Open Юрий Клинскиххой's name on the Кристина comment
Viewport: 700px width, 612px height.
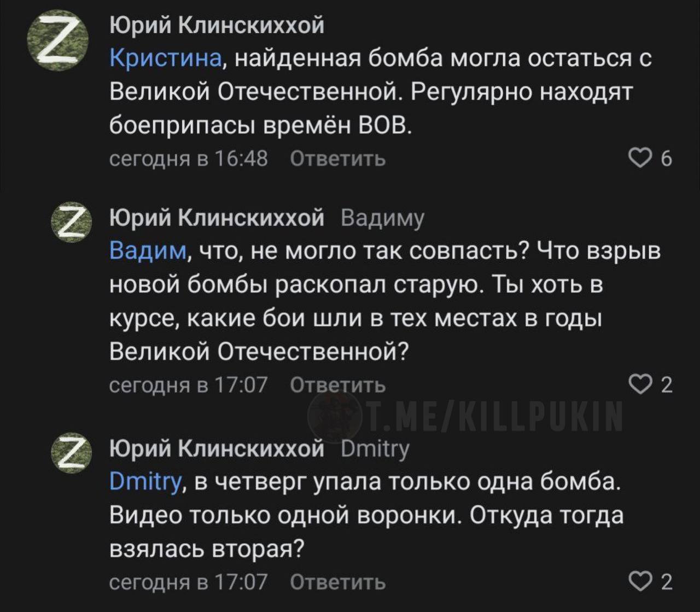[217, 25]
